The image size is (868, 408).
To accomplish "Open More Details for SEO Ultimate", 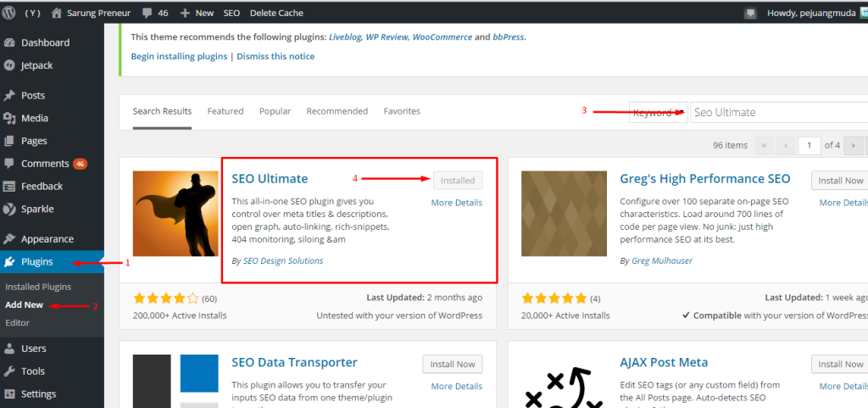I will (457, 203).
